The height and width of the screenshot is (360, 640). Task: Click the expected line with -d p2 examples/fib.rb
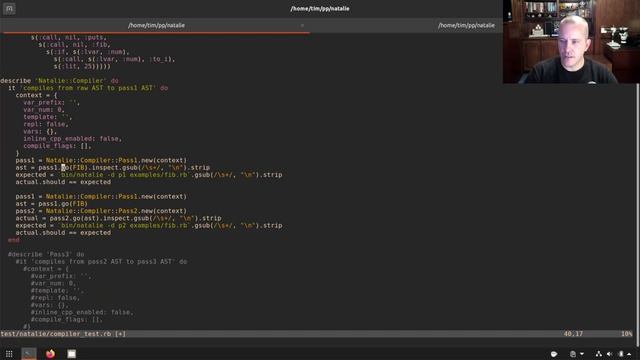149,225
